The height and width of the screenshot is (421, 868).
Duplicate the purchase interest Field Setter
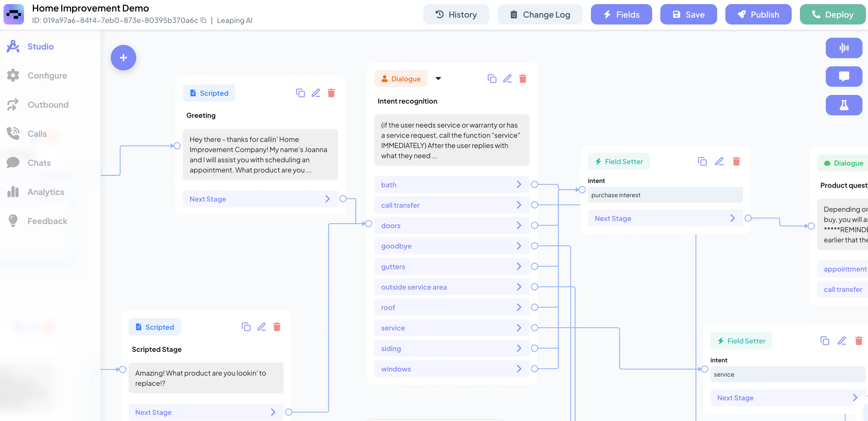(702, 162)
